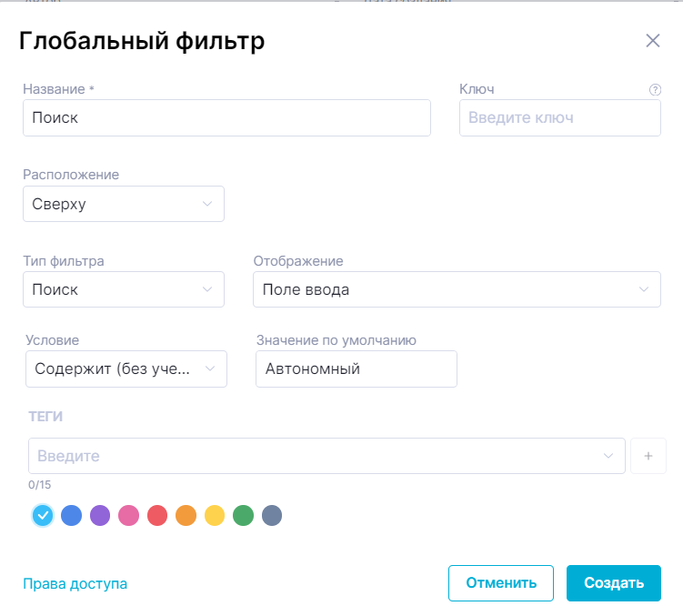Select the pink color swatch
This screenshot has width=683, height=616.
tap(128, 516)
